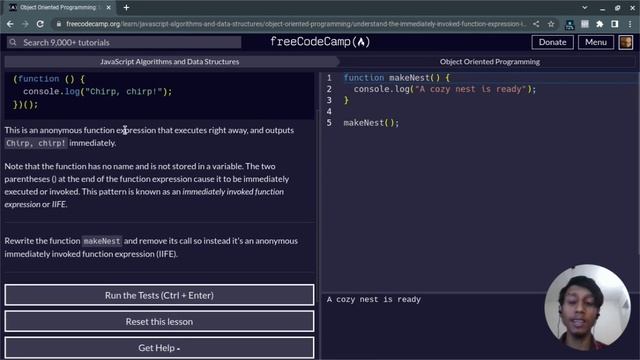Bookmark this page with the star icon

coord(551,24)
